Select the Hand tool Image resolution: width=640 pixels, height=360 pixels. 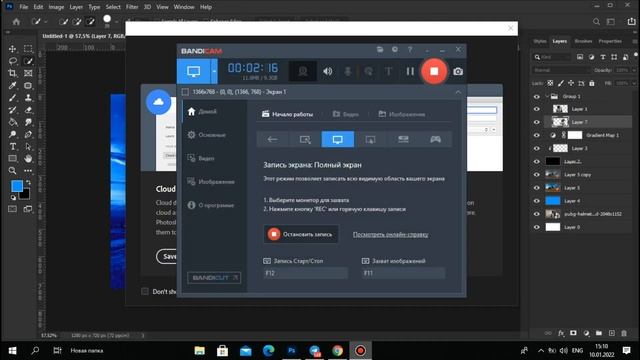point(28,158)
